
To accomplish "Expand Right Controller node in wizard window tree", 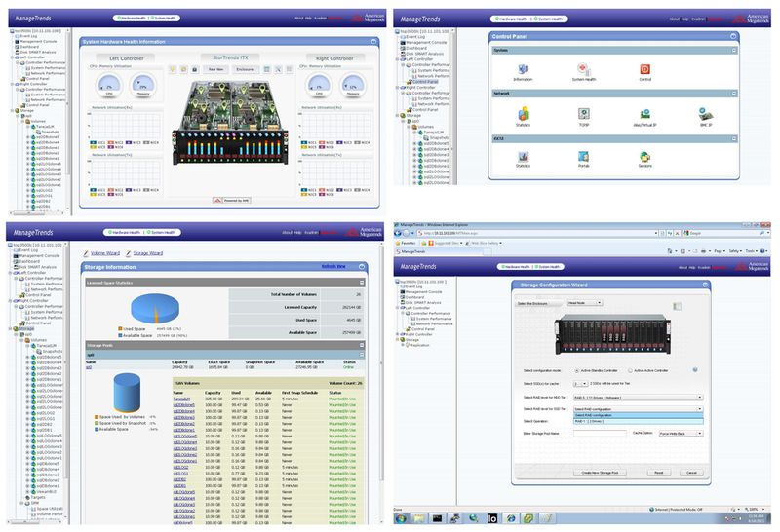I will click(x=398, y=334).
